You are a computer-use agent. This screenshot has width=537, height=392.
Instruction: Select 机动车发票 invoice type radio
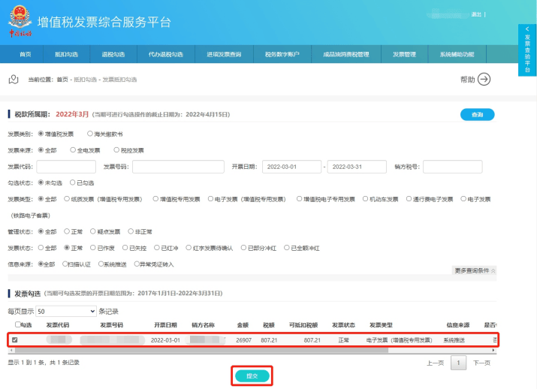[366, 199]
